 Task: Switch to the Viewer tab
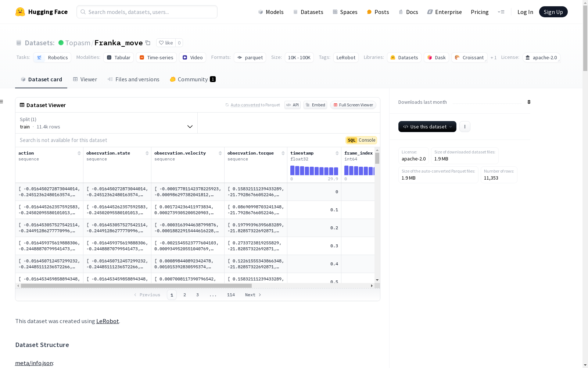click(x=85, y=79)
